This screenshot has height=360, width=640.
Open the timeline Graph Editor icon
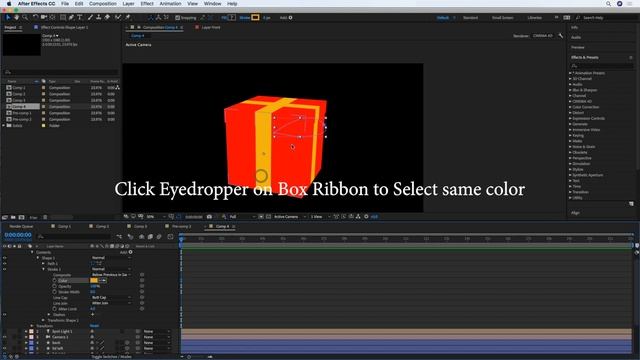point(170,236)
